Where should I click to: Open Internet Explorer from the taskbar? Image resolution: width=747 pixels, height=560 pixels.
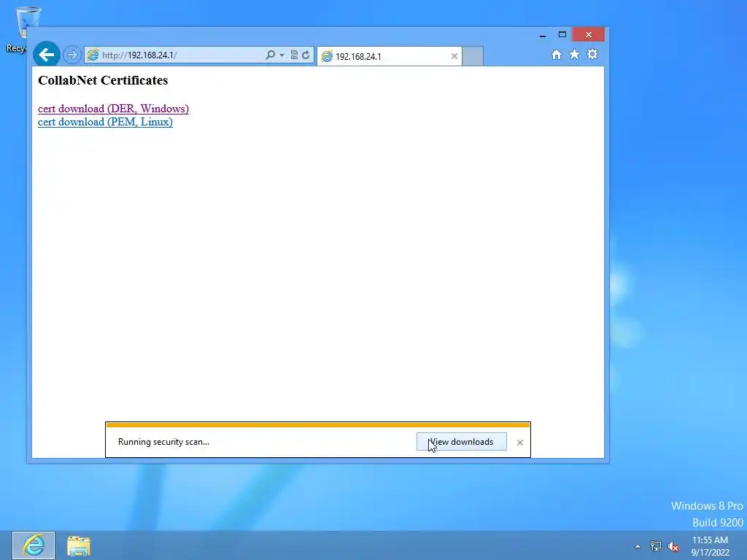point(34,545)
